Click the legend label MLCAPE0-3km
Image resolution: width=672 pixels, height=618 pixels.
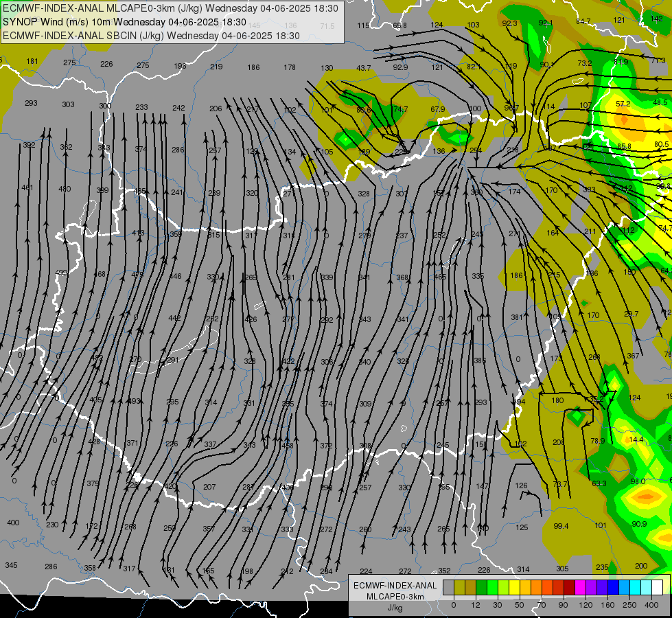click(x=395, y=597)
